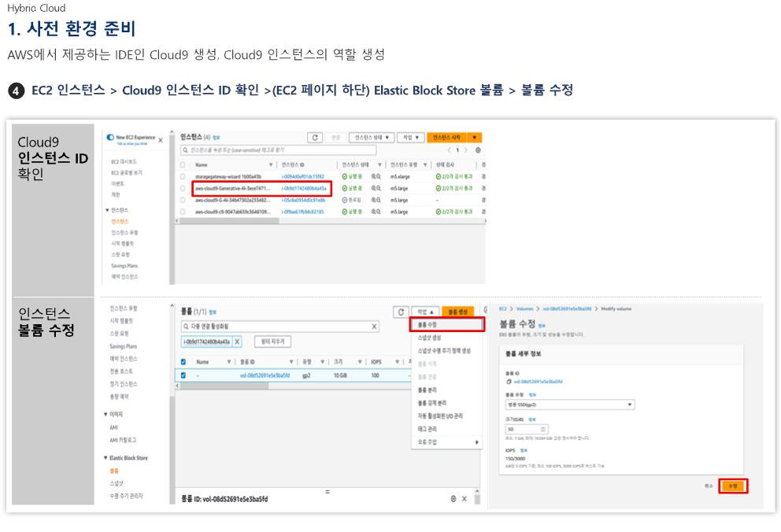Image resolution: width=781 pixels, height=532 pixels.
Task: Click search magnifier in volumes filter box
Action: (185, 327)
